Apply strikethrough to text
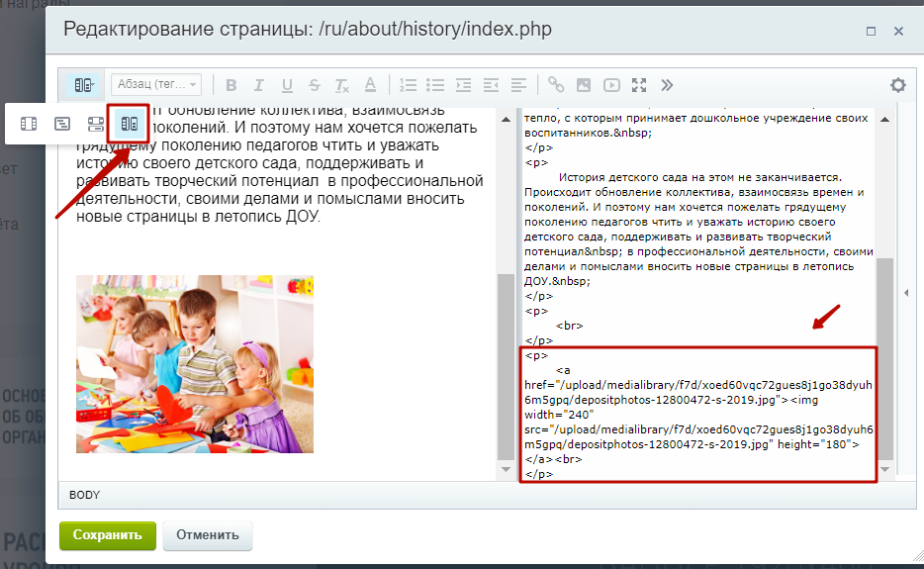924x569 pixels. [315, 85]
